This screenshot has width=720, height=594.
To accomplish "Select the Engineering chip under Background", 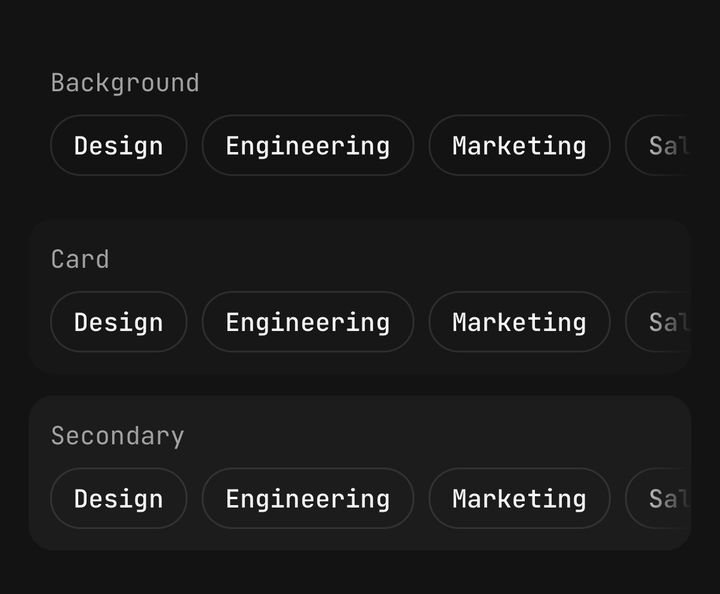I will [x=308, y=145].
